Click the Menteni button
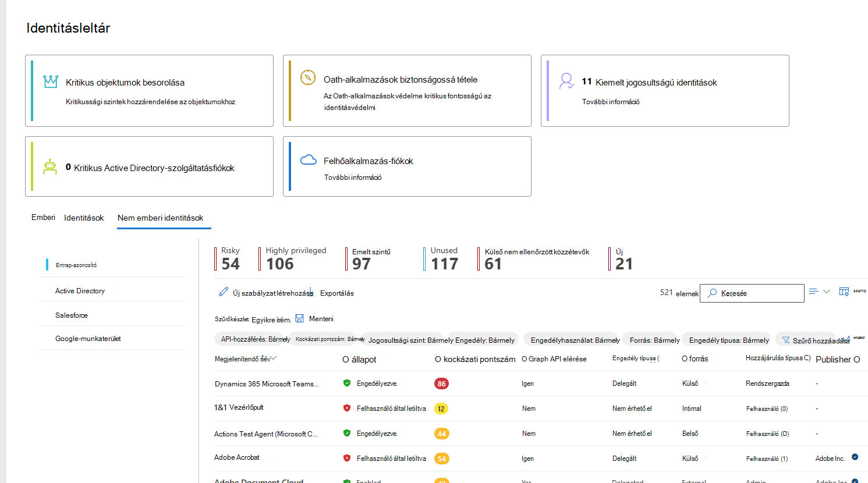Image resolution: width=868 pixels, height=483 pixels. click(314, 318)
